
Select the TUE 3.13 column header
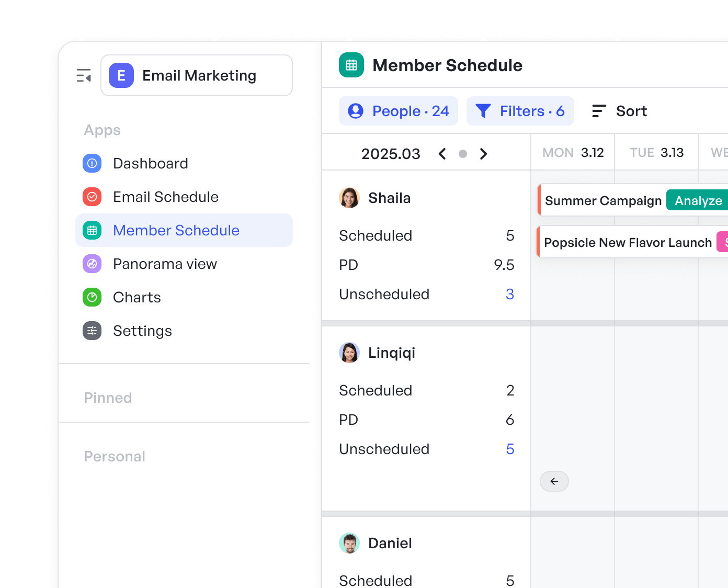[x=657, y=152]
